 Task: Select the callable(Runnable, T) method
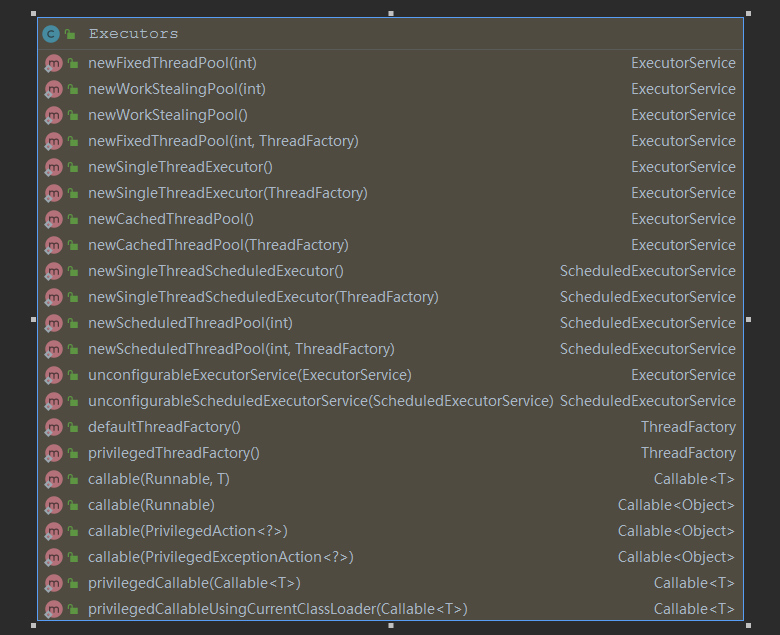[x=159, y=479]
